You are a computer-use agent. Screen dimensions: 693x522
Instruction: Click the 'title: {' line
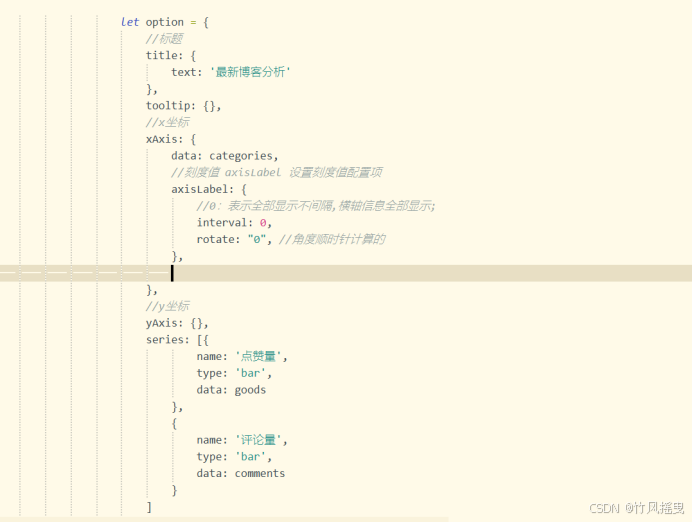[171, 56]
